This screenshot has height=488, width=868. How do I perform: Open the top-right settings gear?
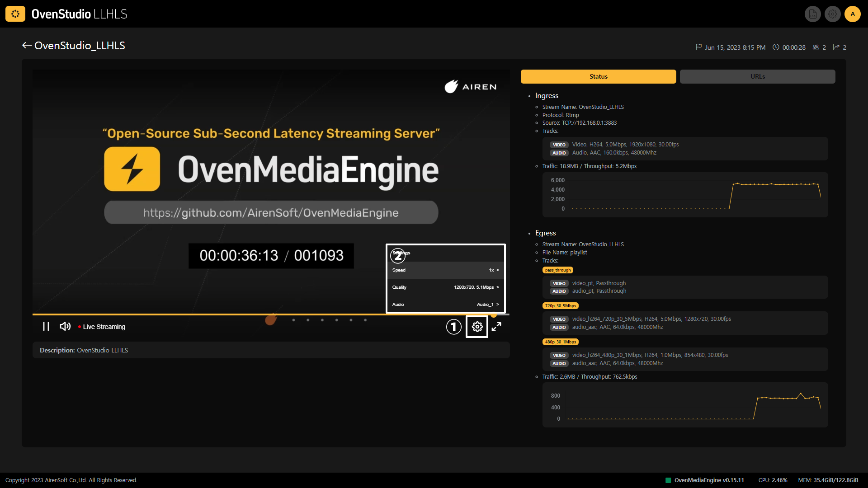[832, 14]
